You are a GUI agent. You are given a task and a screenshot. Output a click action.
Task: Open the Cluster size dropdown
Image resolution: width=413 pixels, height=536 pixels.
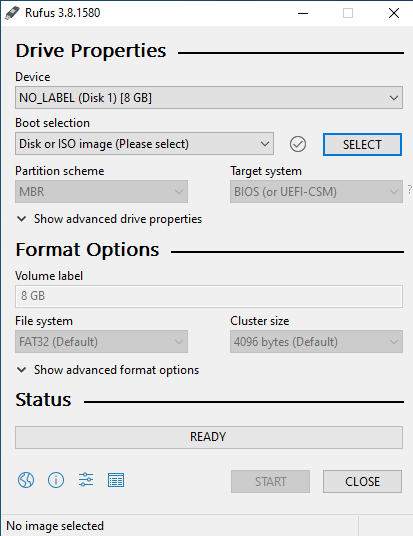tap(316, 341)
